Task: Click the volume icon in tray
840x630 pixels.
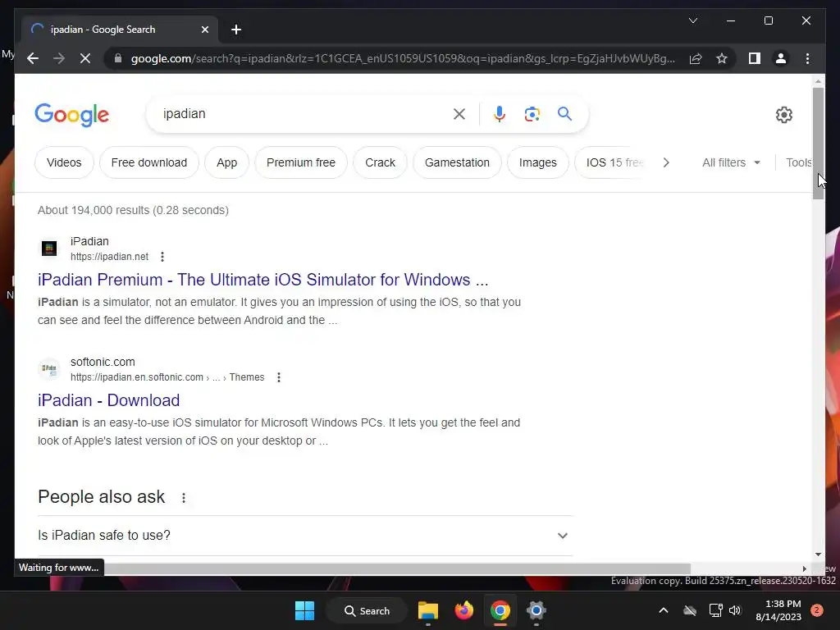Action: click(x=735, y=610)
